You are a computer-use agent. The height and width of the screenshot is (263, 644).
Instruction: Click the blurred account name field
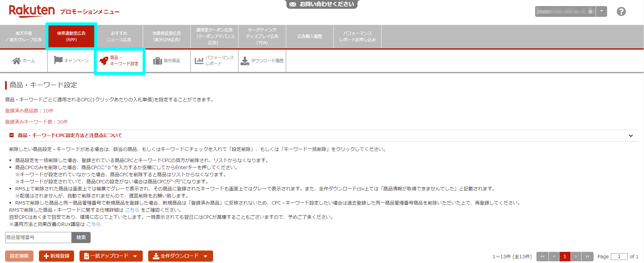pos(566,11)
